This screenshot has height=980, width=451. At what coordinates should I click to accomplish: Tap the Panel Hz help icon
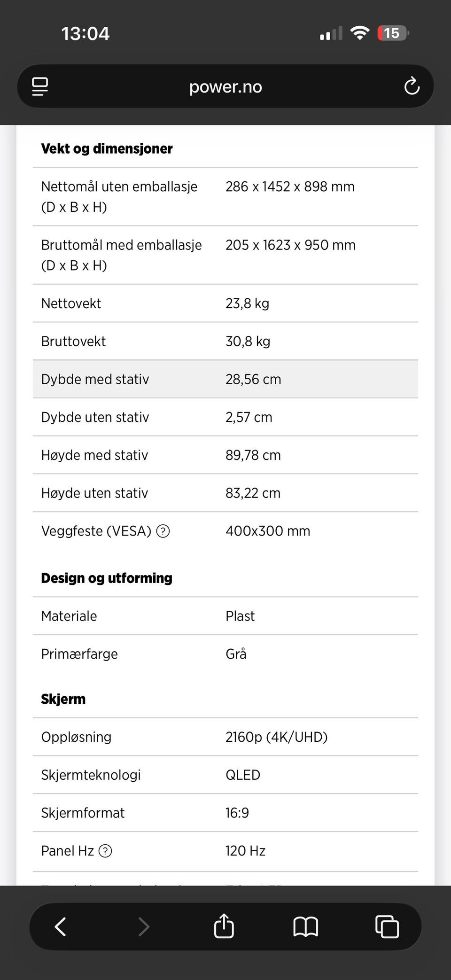pyautogui.click(x=105, y=851)
